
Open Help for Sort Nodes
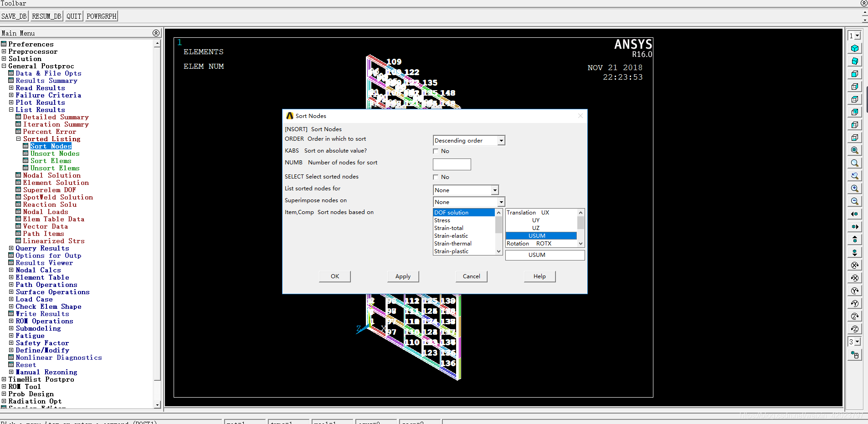coord(539,276)
